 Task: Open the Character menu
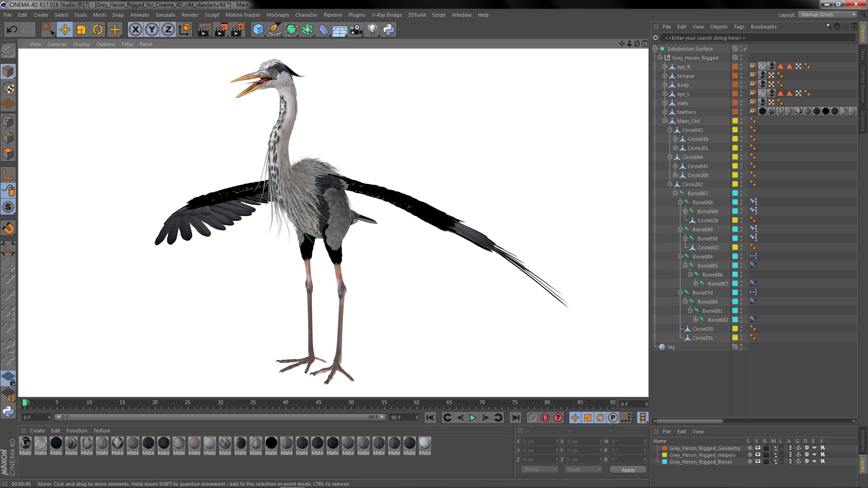306,15
